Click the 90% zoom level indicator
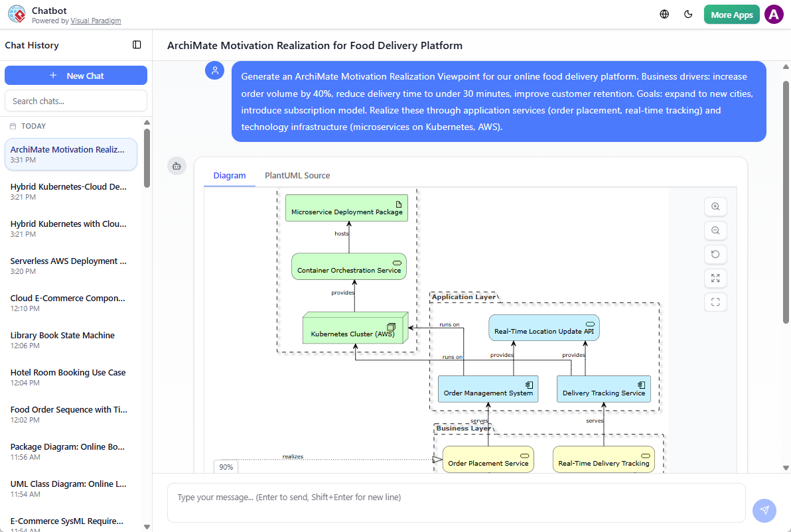Viewport: 791px width, 532px height. click(226, 467)
